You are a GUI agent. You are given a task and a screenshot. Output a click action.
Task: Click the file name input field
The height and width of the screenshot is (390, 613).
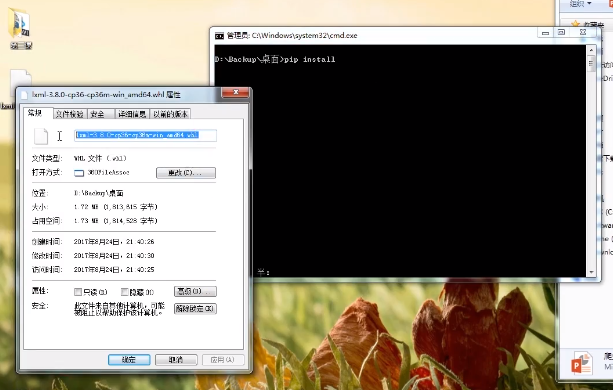click(145, 135)
